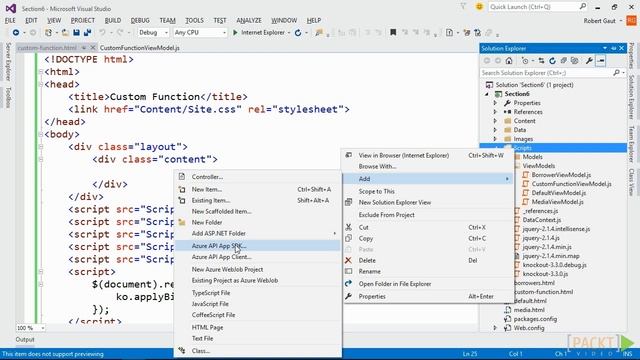This screenshot has width=640, height=360.
Task: Click the feedback smiley icon
Action: click(x=479, y=7)
